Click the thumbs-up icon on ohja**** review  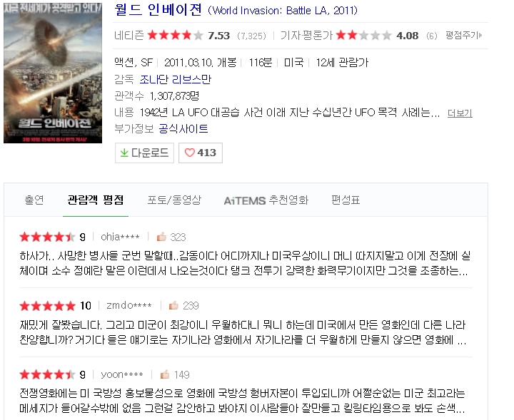pyautogui.click(x=161, y=236)
